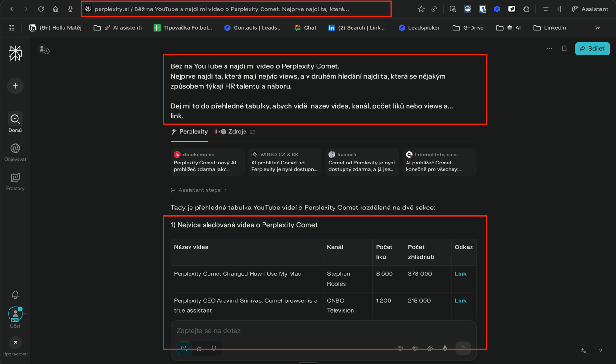The height and width of the screenshot is (364, 616).
Task: Click the Perplexity logo in sidebar
Action: click(x=15, y=53)
